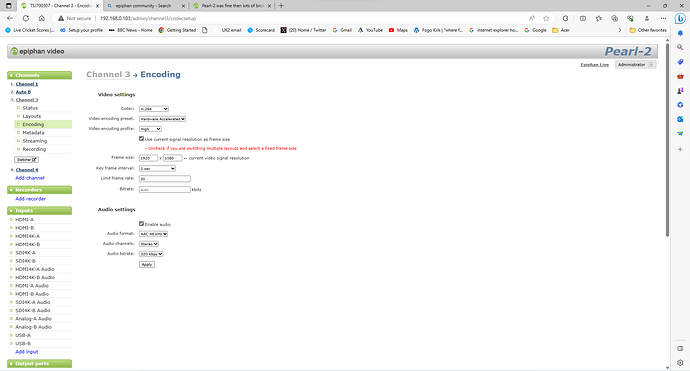
Task: Open the Administrator account dropdown
Action: [635, 65]
